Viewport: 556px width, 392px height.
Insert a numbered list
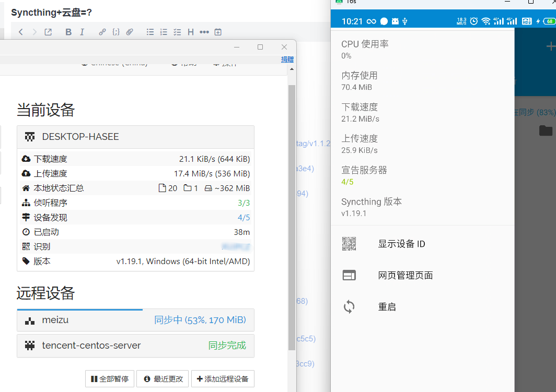(x=164, y=32)
